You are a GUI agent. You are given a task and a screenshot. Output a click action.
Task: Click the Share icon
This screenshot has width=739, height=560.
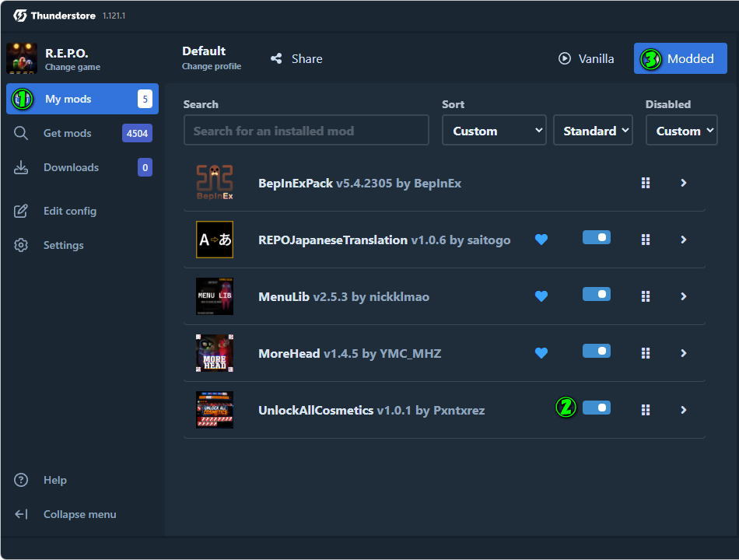pos(276,58)
